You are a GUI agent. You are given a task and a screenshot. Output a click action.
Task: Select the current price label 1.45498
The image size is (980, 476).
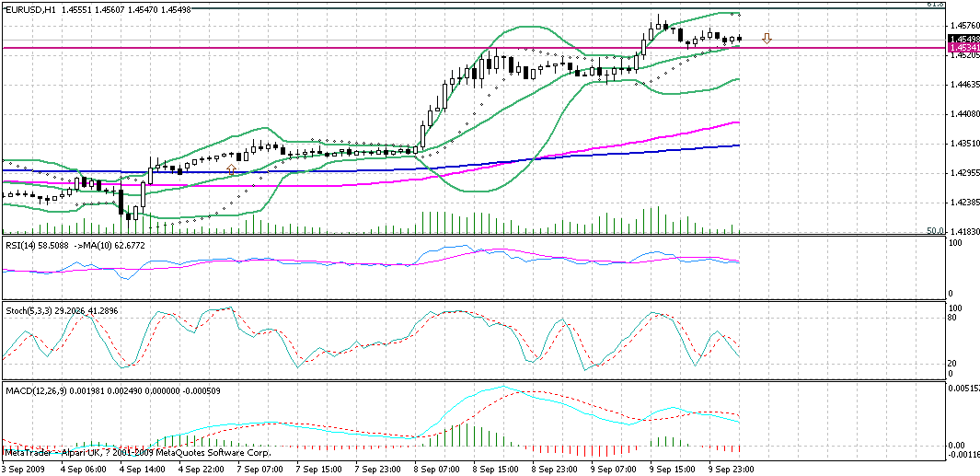[963, 38]
